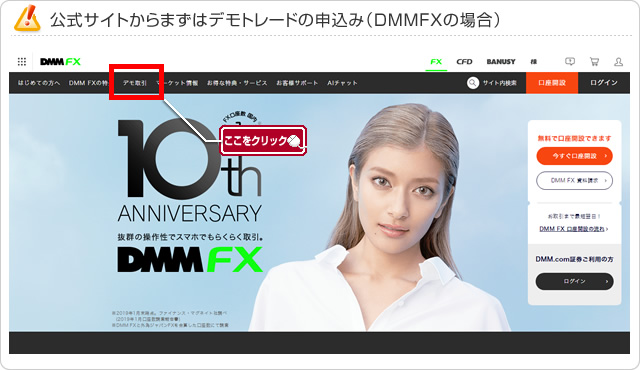Image resolution: width=640 pixels, height=370 pixels.
Task: Click the black ログイン button in sidebar
Action: pyautogui.click(x=574, y=281)
